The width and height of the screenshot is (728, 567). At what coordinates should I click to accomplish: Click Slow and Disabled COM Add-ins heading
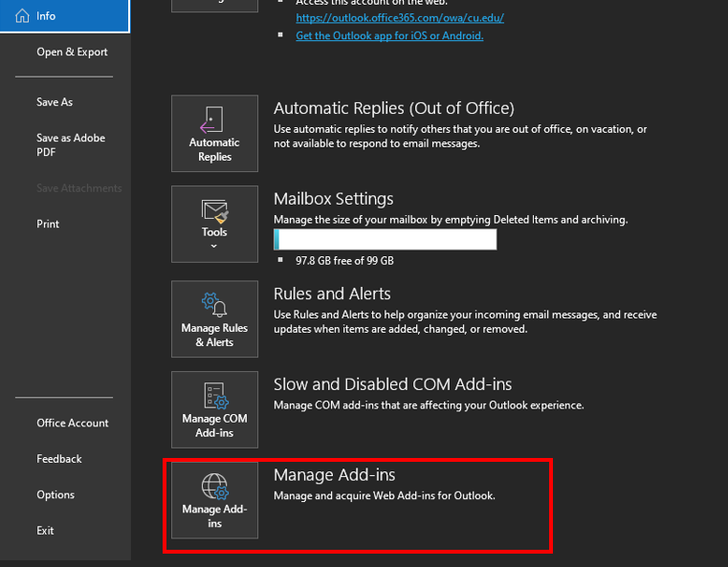392,384
